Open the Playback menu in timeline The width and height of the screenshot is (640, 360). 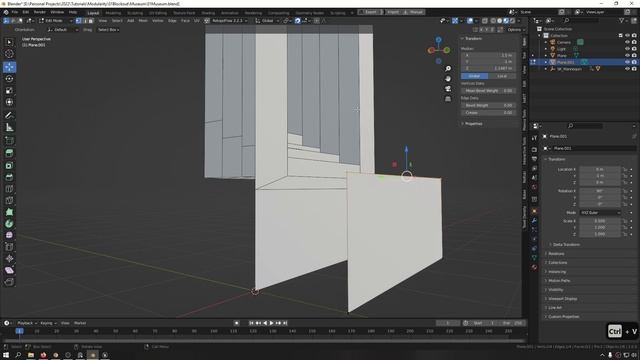pyautogui.click(x=27, y=323)
